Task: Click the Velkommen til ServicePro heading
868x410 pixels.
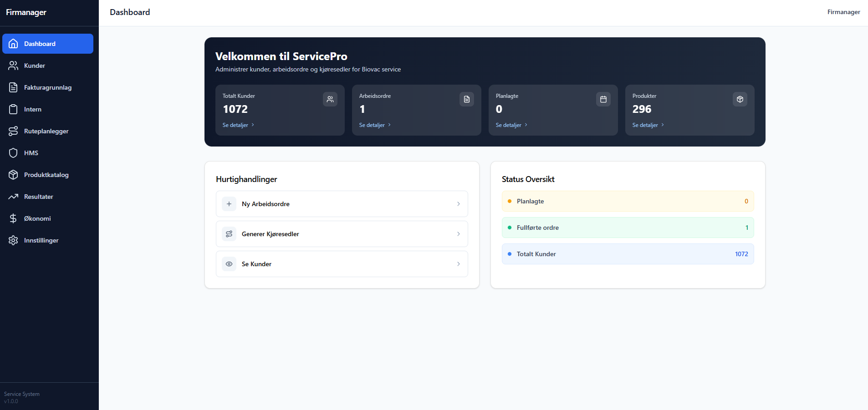Action: pos(281,56)
